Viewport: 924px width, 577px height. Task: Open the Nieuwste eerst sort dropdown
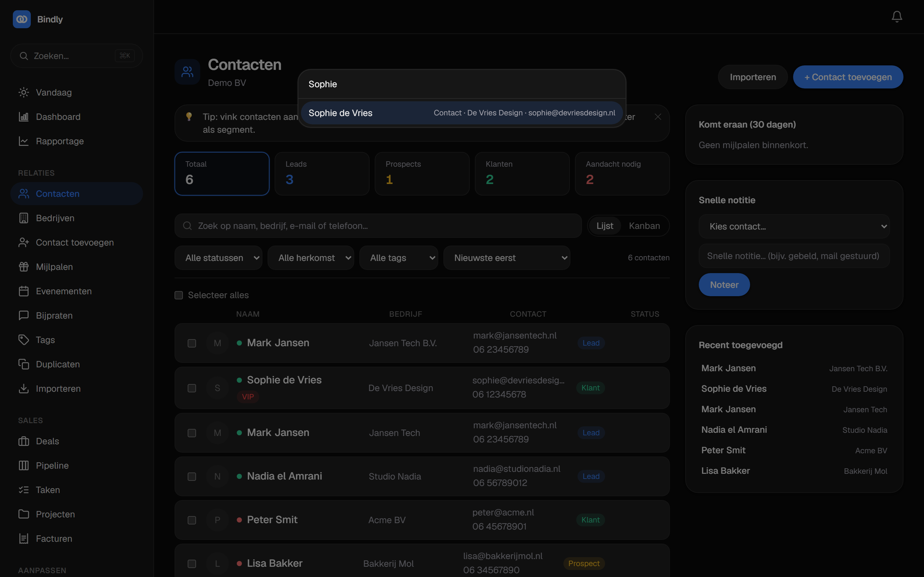pos(507,258)
